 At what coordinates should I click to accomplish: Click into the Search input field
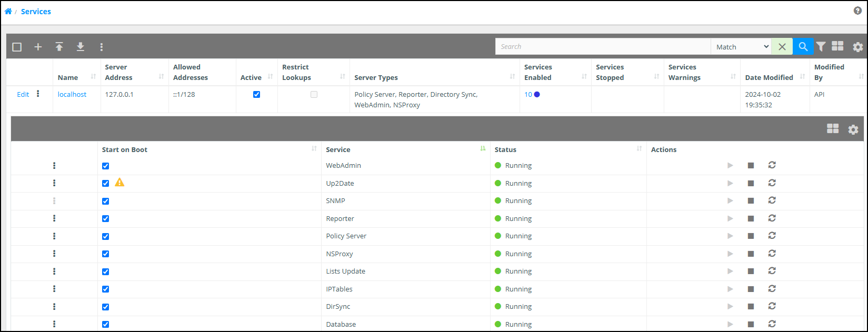(602, 47)
